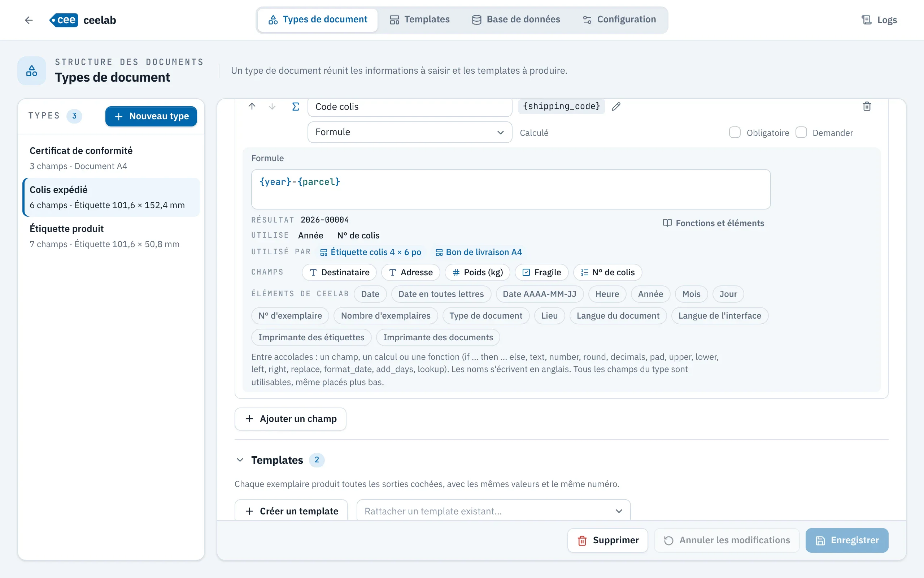Click into the formula text area
Screen dimensions: 924x578
(510, 189)
